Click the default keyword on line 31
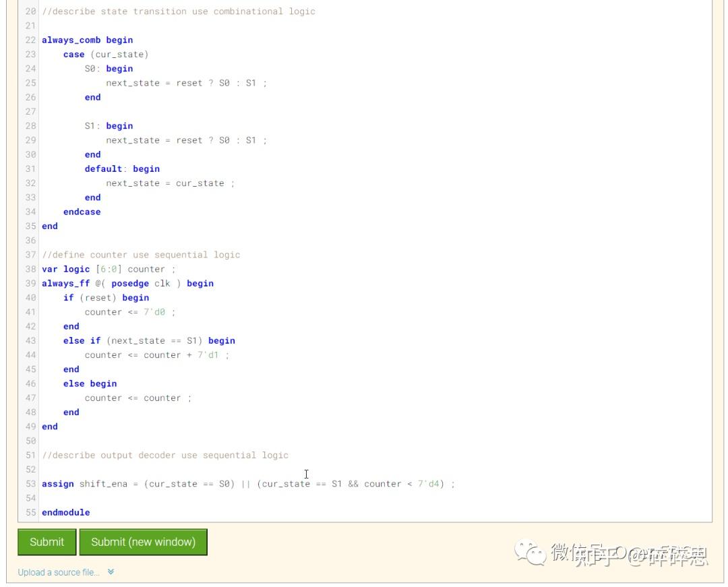 point(101,168)
